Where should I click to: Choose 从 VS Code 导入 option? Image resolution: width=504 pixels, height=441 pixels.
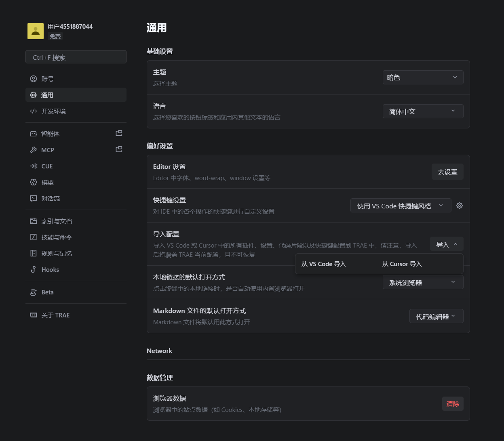point(324,264)
